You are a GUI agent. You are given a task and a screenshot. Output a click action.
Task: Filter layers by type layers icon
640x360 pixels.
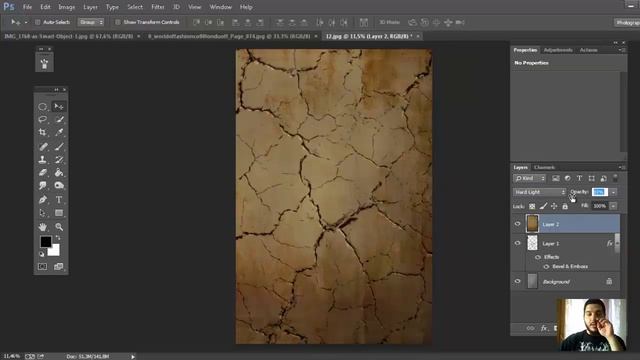[x=579, y=178]
